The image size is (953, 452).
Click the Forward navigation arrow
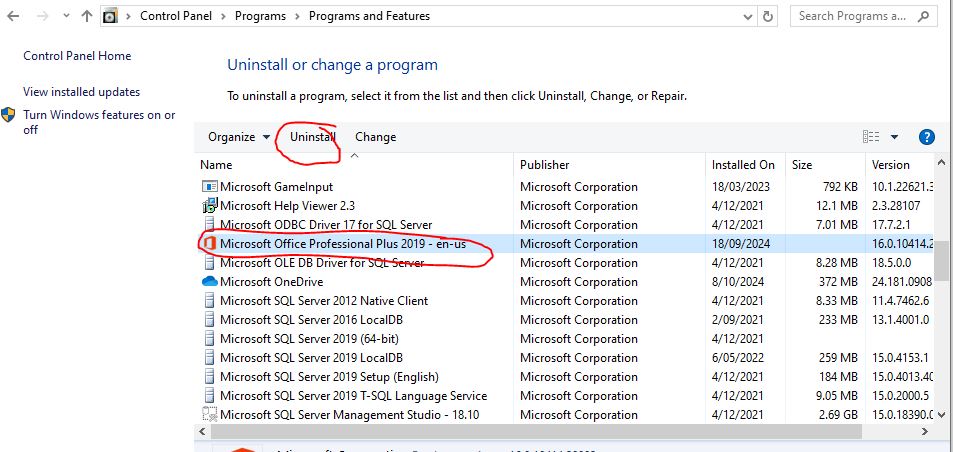[x=42, y=16]
